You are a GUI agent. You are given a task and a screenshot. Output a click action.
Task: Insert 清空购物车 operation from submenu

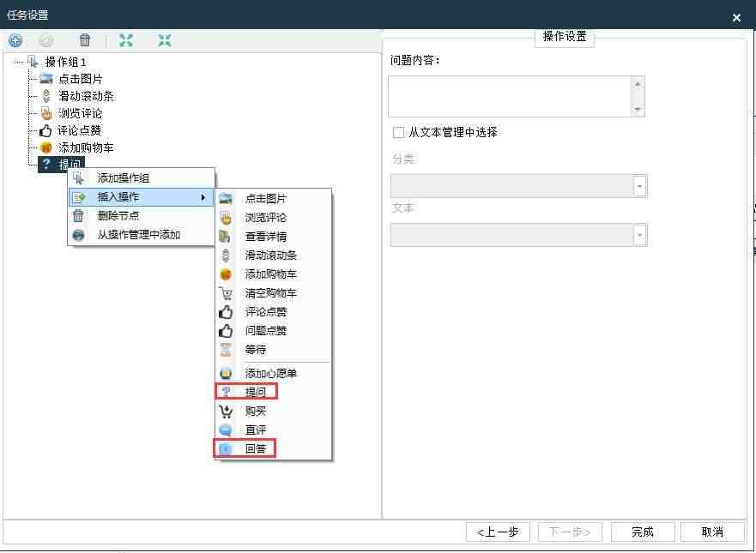274,293
